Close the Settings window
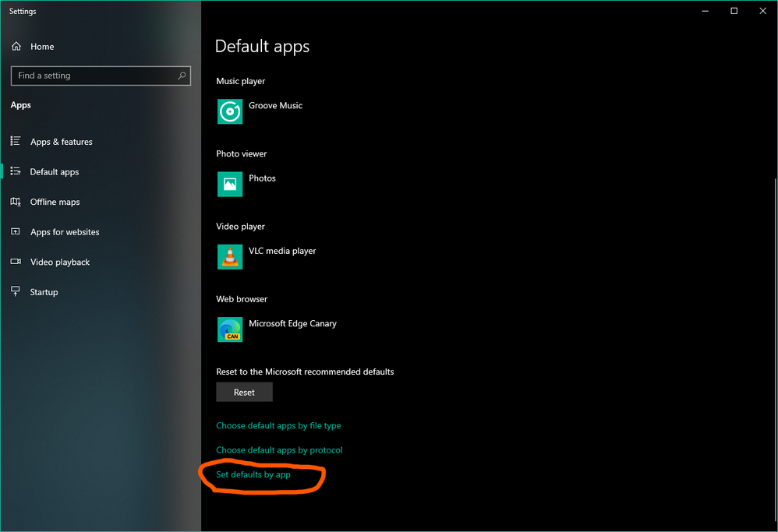The width and height of the screenshot is (778, 532). [x=762, y=11]
